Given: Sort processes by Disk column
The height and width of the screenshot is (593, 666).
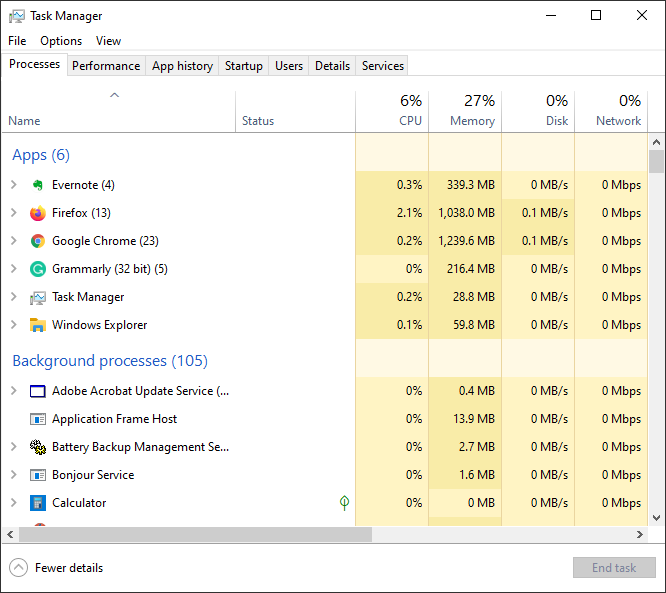Looking at the screenshot, I should pos(538,112).
